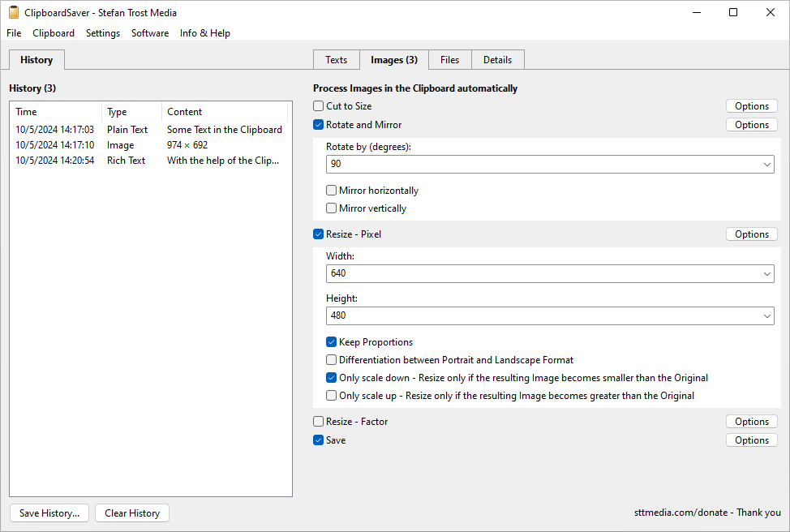The width and height of the screenshot is (790, 532).
Task: Enable Mirror vertically checkbox
Action: point(332,208)
